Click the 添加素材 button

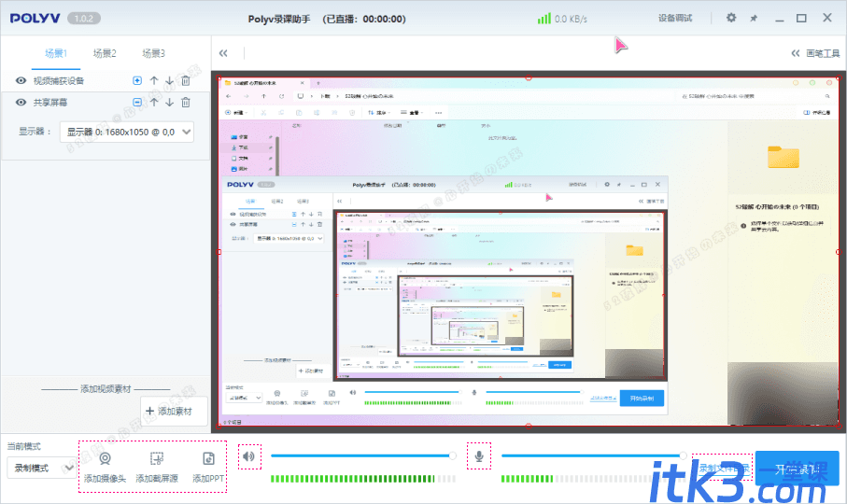coord(174,412)
